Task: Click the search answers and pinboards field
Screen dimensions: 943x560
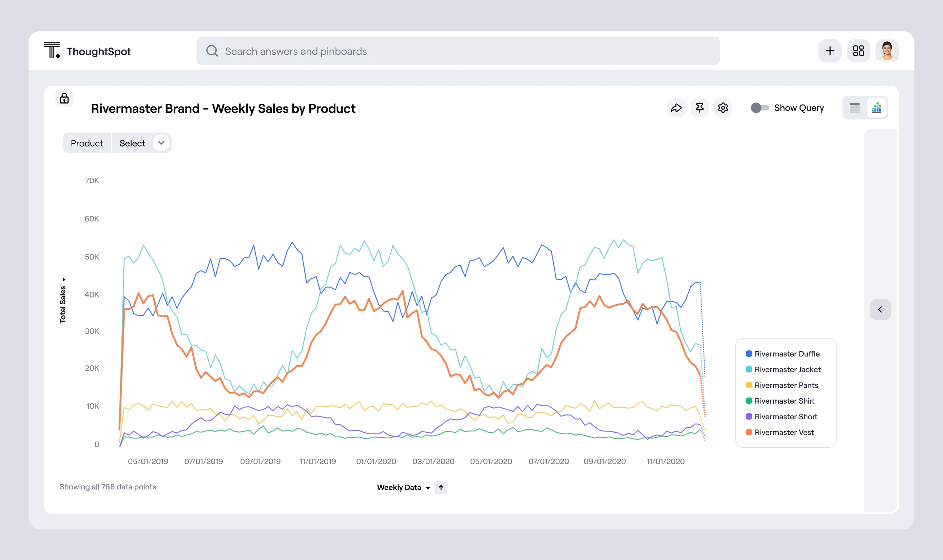Action: tap(458, 51)
